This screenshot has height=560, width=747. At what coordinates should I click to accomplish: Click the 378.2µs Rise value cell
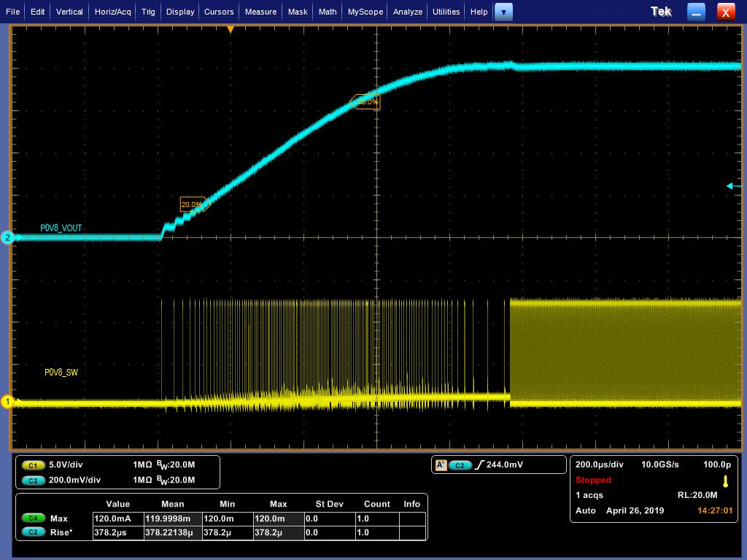(x=118, y=532)
